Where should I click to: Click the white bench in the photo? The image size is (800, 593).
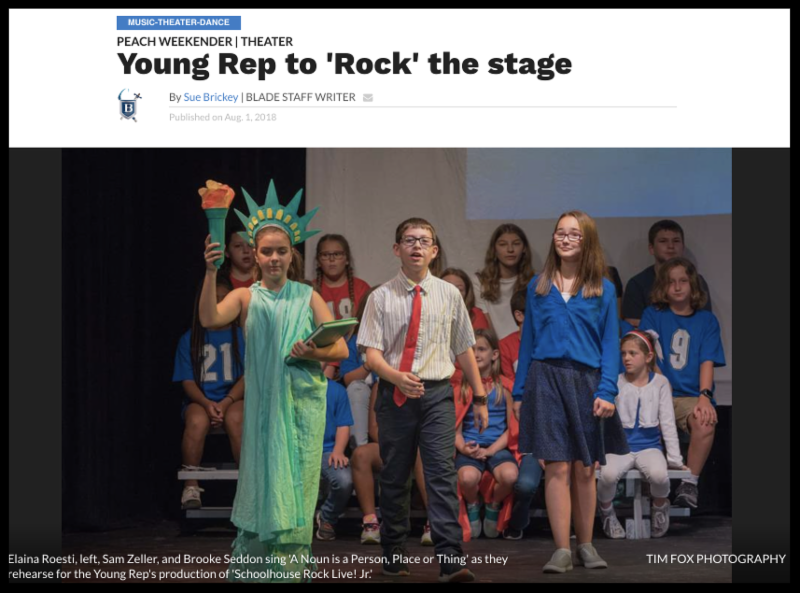[x=209, y=475]
